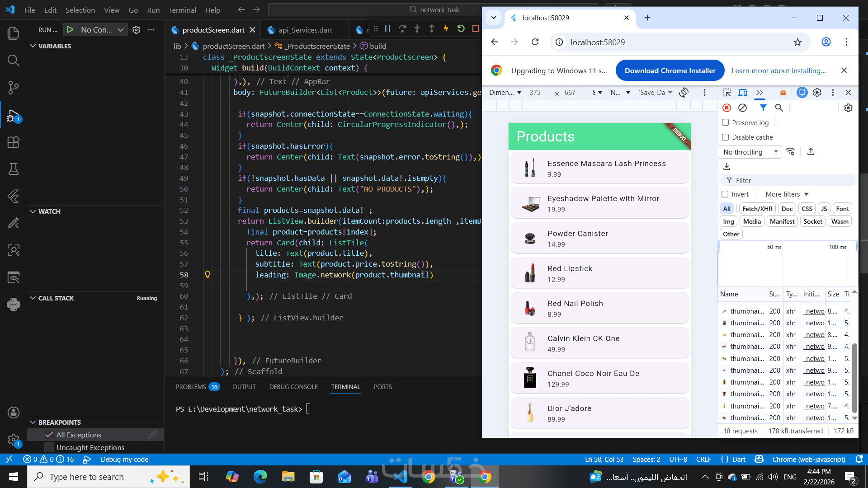Filter requests by Fetch/XHR

tap(757, 209)
